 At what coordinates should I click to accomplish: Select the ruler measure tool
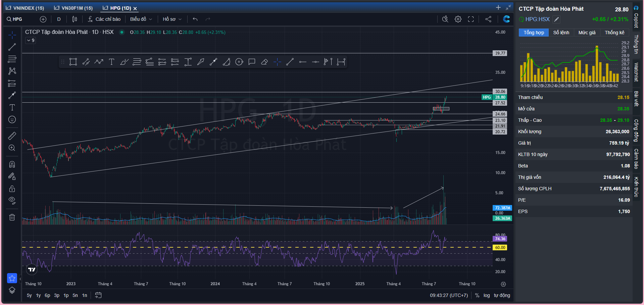(x=12, y=136)
